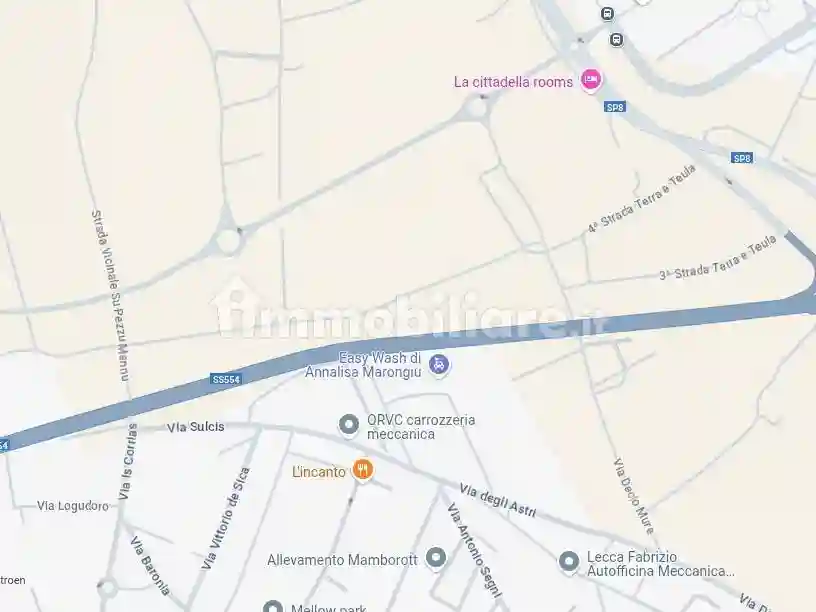Click the La cittadella rooms hotel pin

point(591,80)
